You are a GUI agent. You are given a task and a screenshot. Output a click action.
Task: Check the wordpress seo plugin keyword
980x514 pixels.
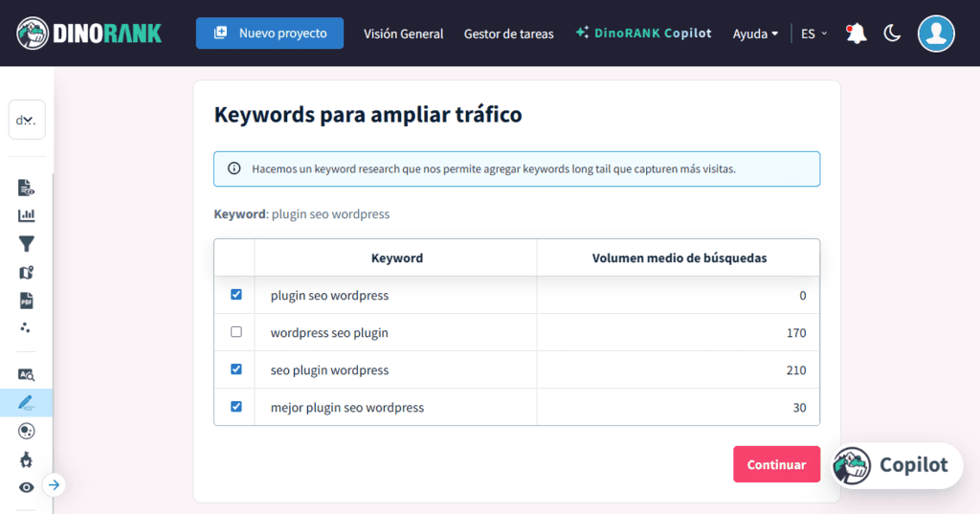coord(236,332)
